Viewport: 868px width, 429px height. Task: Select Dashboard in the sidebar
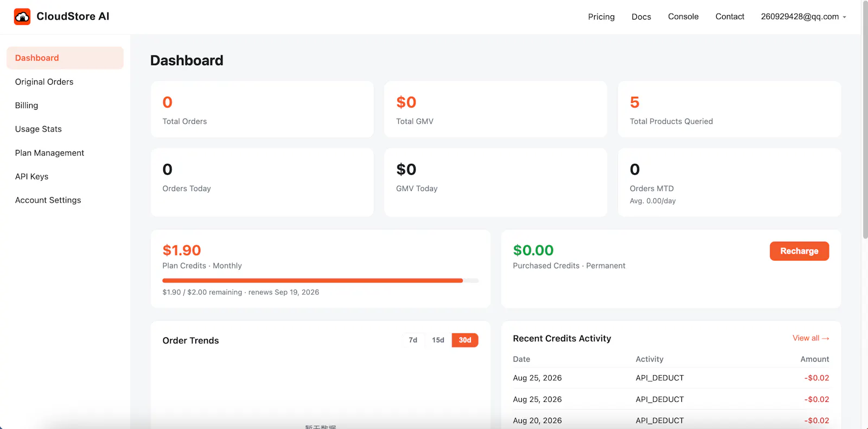[65, 58]
